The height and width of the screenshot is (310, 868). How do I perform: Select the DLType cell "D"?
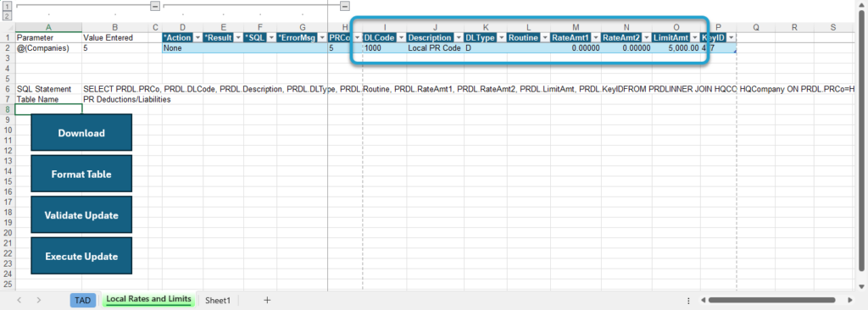click(x=486, y=48)
